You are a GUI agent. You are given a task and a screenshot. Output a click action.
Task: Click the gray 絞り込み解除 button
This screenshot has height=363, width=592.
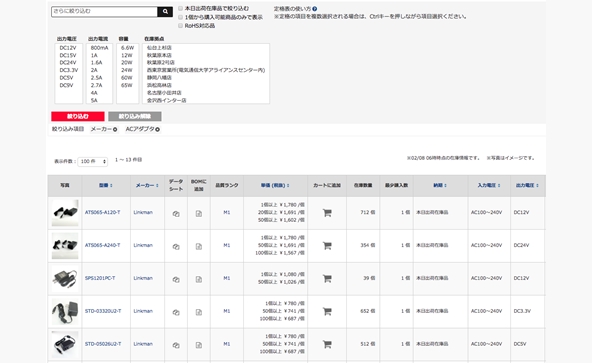(135, 116)
